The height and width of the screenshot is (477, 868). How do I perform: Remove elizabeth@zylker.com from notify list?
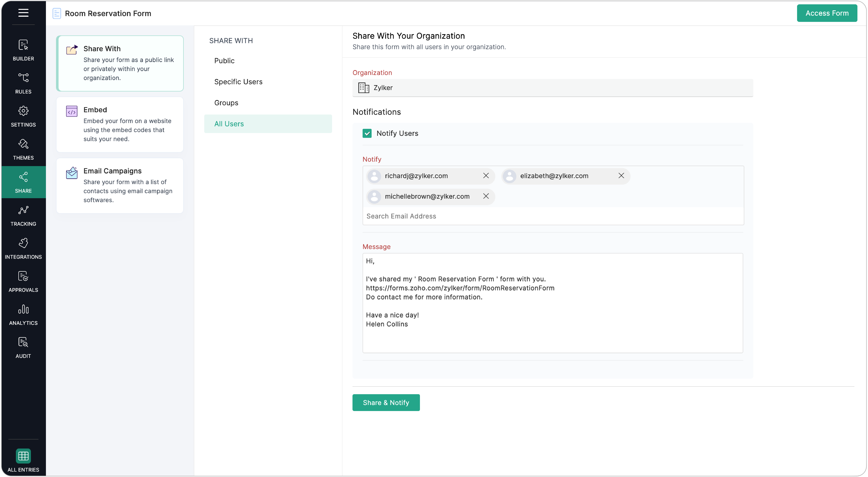tap(621, 175)
